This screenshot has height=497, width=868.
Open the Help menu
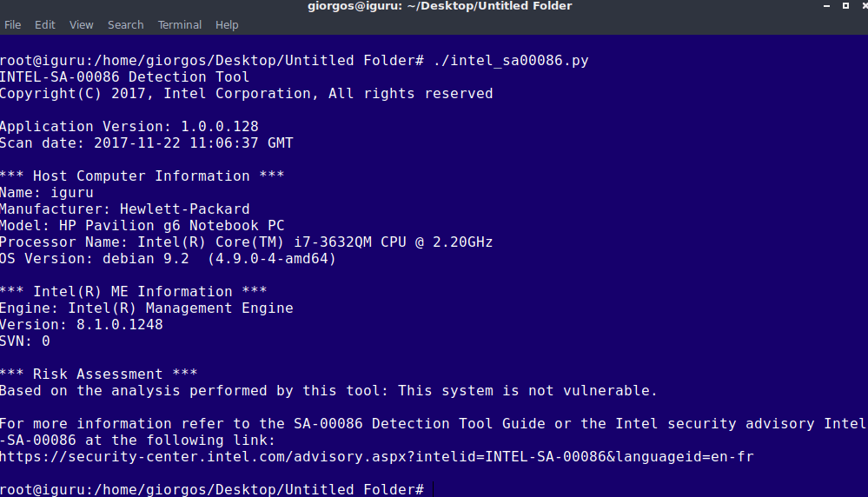[227, 25]
